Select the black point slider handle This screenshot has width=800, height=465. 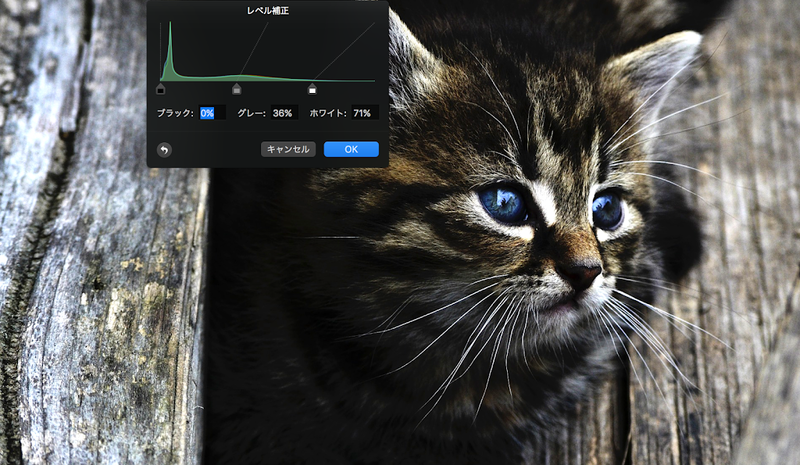[x=161, y=89]
